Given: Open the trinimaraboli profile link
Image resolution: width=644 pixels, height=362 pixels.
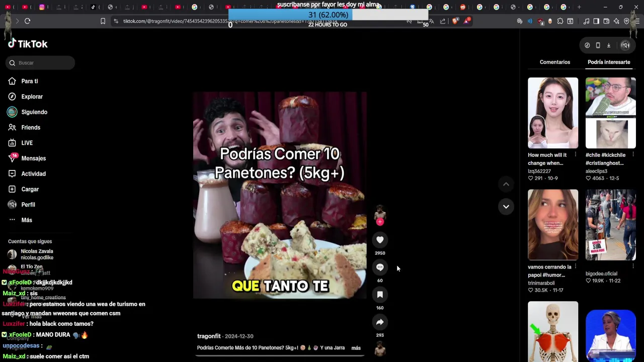Looking at the screenshot, I should point(541,284).
